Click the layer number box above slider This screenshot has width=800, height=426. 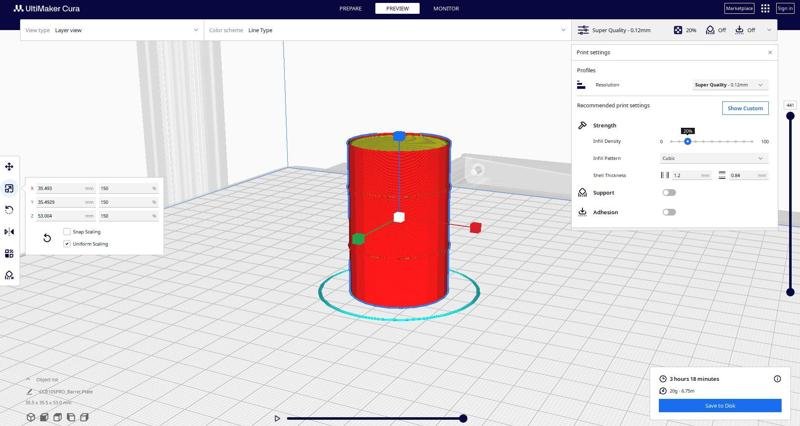point(790,105)
